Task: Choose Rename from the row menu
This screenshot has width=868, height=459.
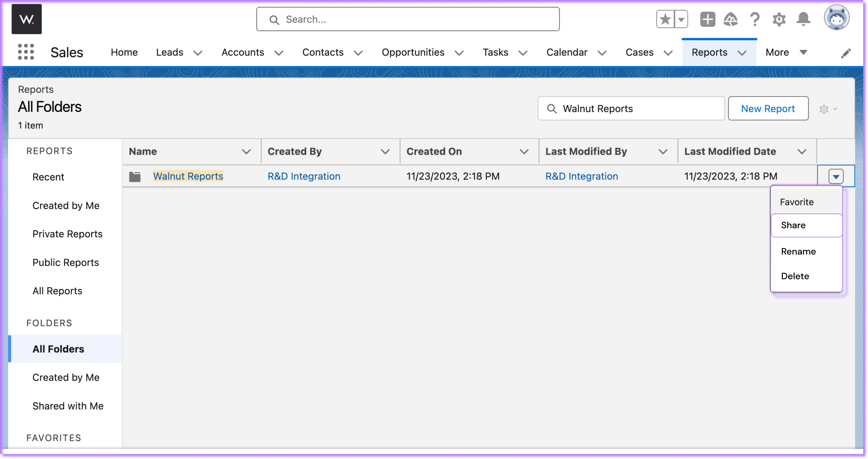Action: [x=806, y=252]
